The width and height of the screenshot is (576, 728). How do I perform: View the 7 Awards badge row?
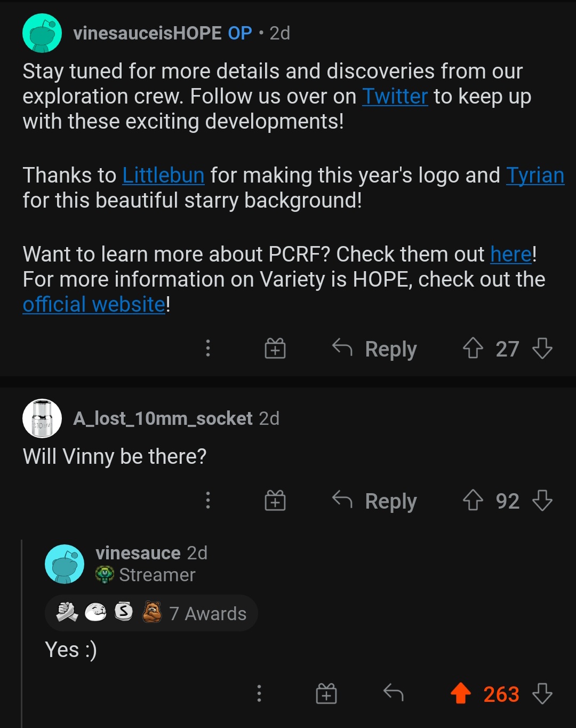tap(151, 613)
